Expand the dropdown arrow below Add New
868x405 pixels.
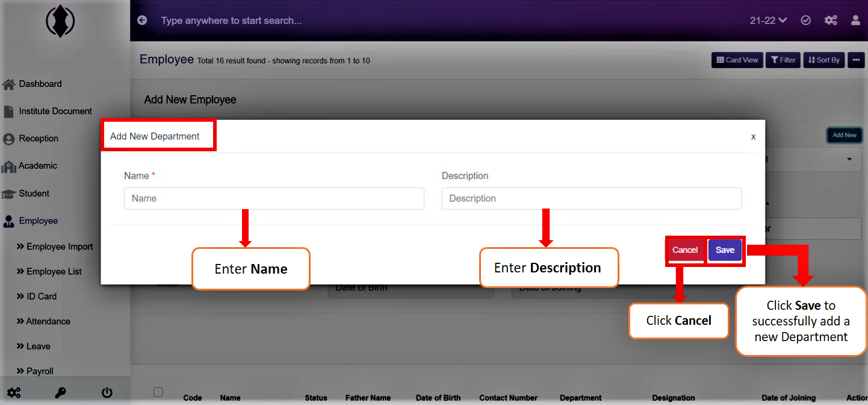[x=849, y=160]
